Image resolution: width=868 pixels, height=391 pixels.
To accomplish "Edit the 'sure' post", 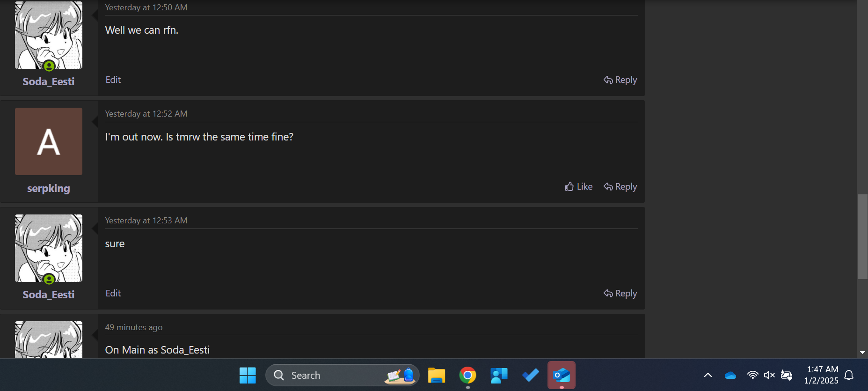I will pos(113,293).
